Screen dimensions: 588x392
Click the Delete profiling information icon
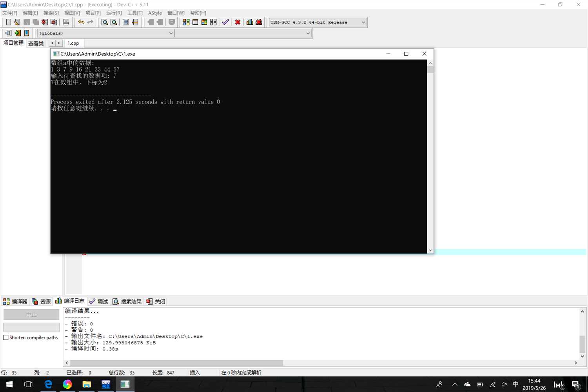tap(259, 22)
